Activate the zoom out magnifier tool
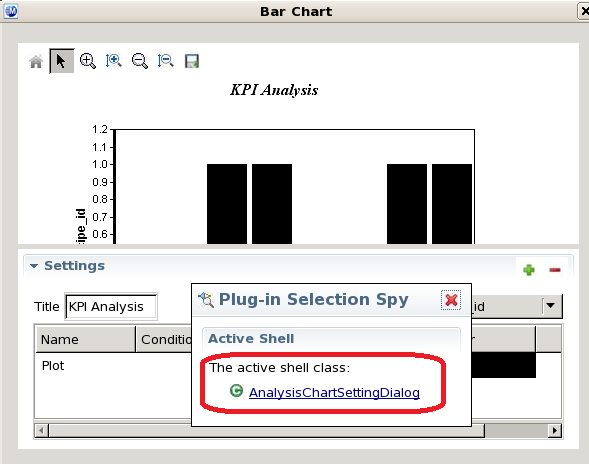This screenshot has width=589, height=464. coord(139,61)
